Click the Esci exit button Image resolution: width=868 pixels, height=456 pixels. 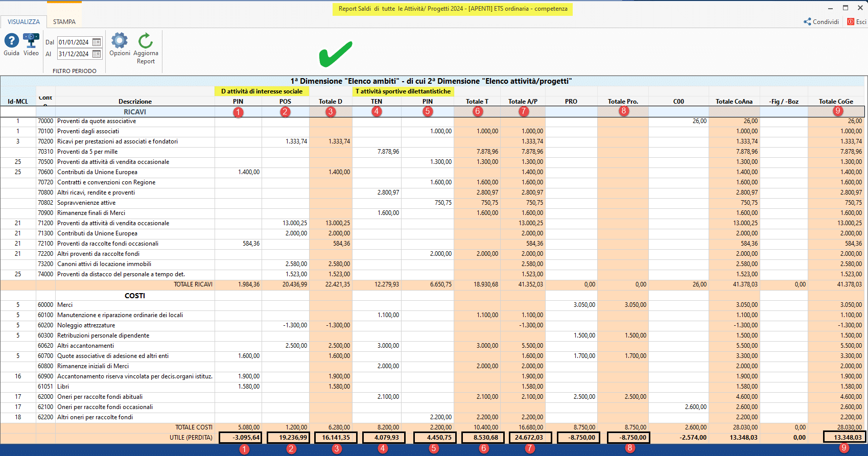coord(857,21)
